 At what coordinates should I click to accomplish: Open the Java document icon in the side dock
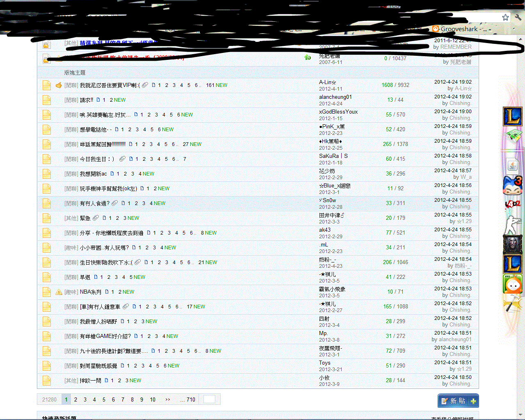click(513, 165)
